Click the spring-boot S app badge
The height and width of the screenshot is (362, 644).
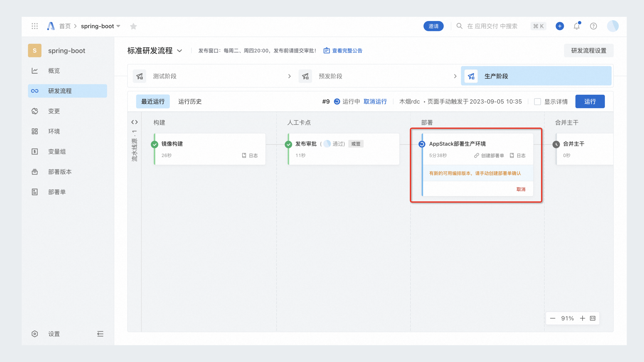34,50
